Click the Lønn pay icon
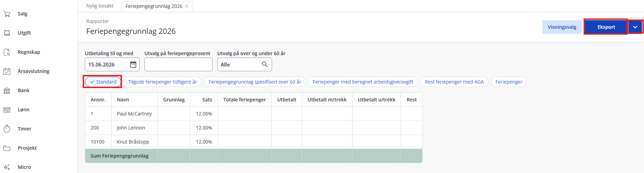Screen dimensions: 644x173 (x=7, y=110)
